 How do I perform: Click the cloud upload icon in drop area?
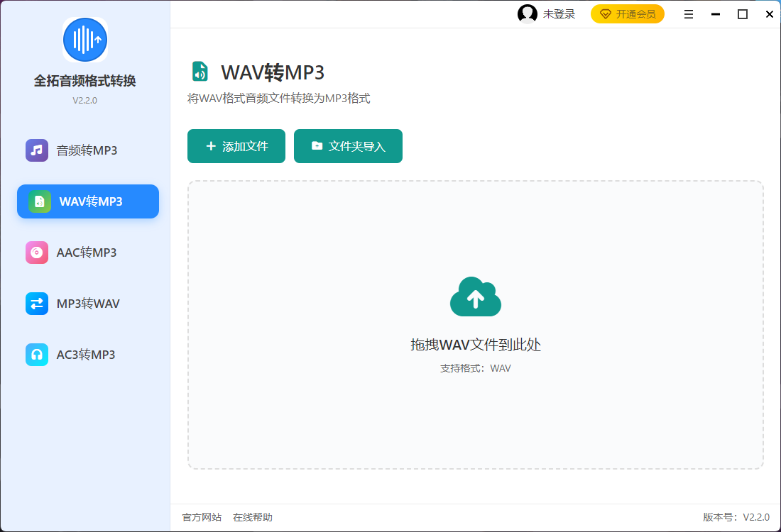point(476,297)
